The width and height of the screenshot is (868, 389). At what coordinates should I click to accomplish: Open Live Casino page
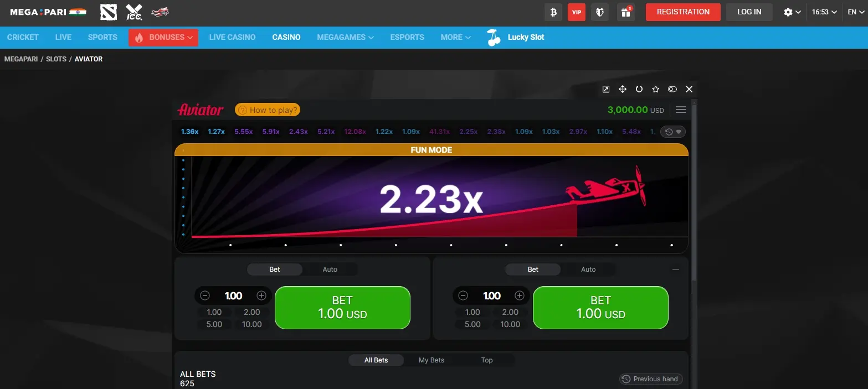tap(232, 37)
